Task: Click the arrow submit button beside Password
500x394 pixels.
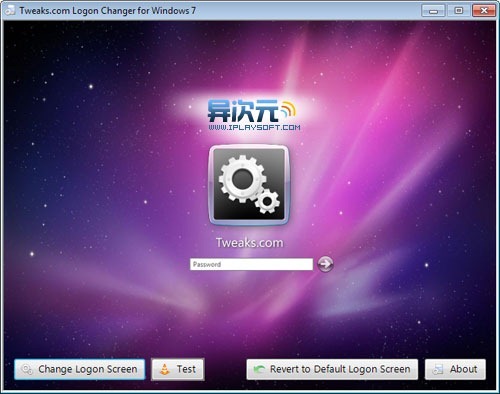Action: click(x=325, y=264)
